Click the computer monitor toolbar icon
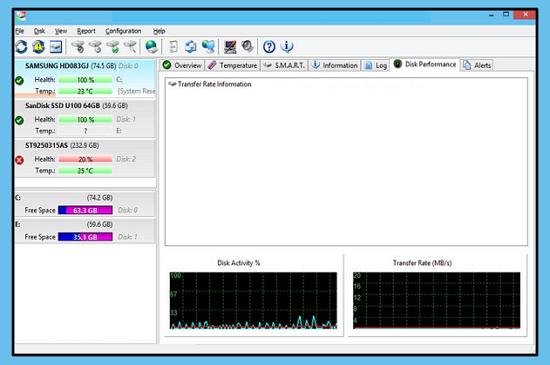Viewport: 550px width, 365px height. pos(230,47)
